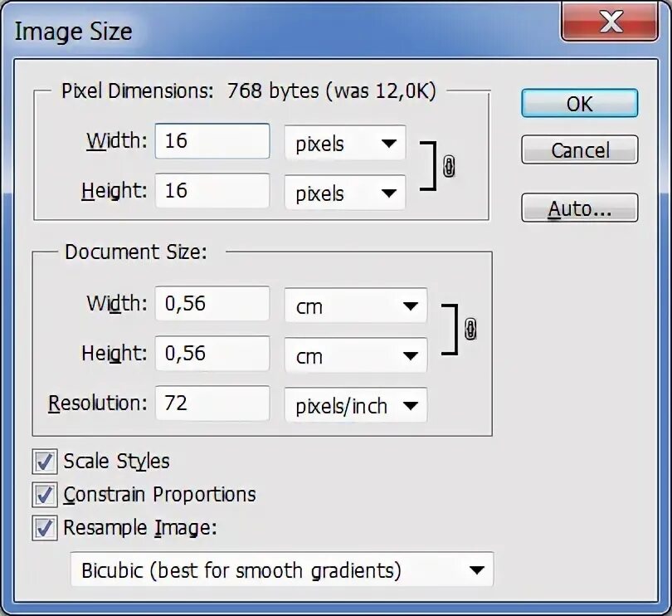Screen dimensions: 672x616
Task: Expand document Width cm units dropdown
Action: click(356, 306)
